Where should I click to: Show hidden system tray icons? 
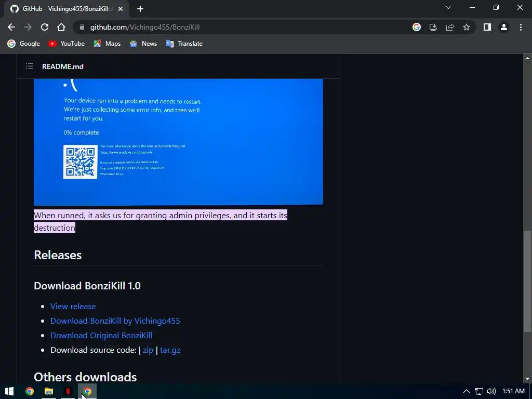(x=467, y=391)
